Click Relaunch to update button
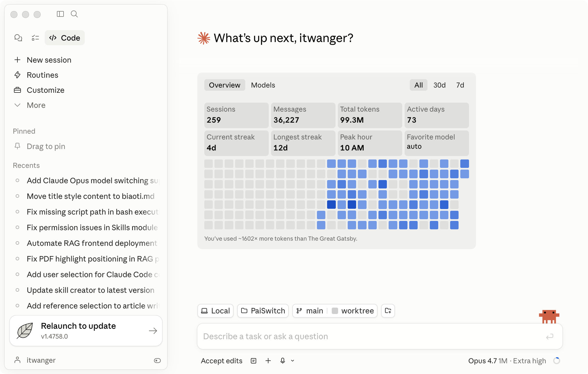588x374 pixels. click(86, 331)
